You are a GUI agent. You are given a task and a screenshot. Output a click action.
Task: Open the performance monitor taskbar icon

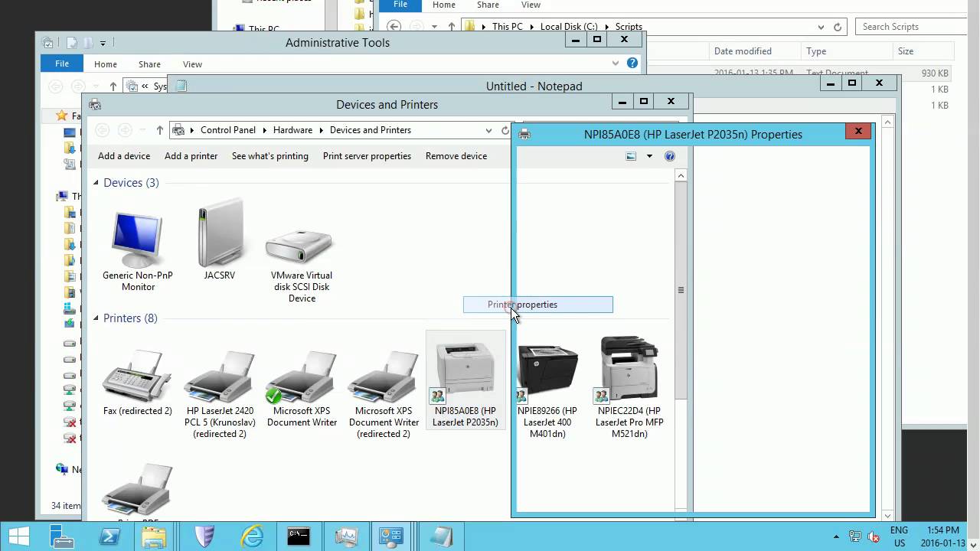[345, 536]
